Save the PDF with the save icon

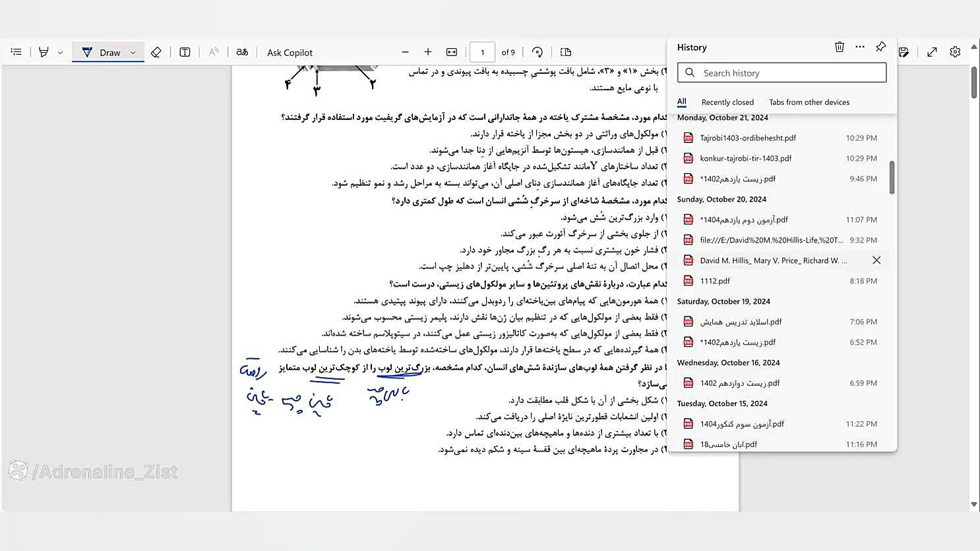pyautogui.click(x=903, y=52)
